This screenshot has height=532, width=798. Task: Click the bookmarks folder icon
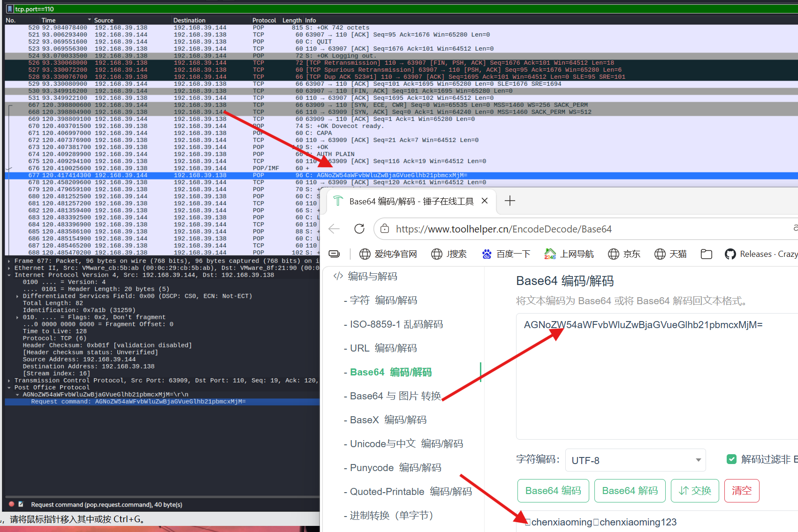coord(706,254)
